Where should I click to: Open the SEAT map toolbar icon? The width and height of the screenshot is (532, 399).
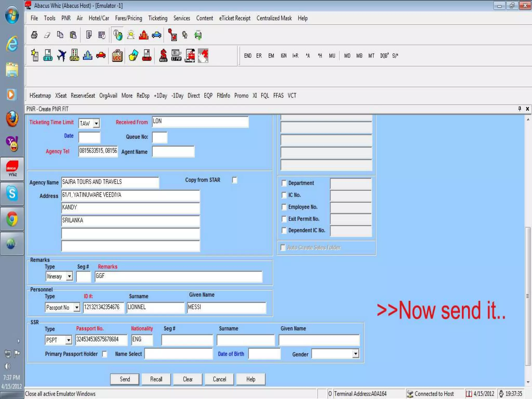pyautogui.click(x=74, y=55)
